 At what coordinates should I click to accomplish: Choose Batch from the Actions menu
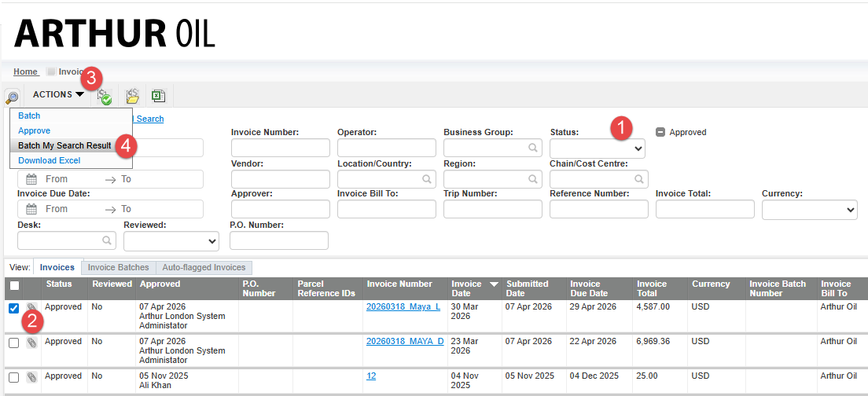coord(29,115)
